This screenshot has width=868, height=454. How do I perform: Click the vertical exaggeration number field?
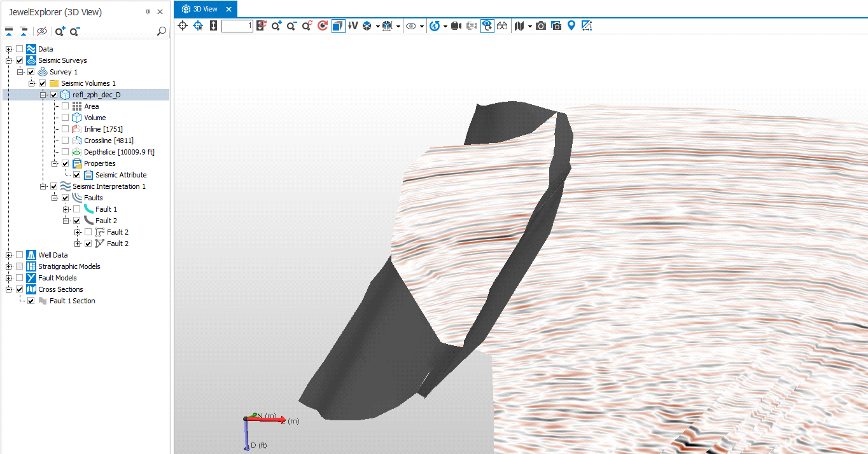click(x=237, y=26)
